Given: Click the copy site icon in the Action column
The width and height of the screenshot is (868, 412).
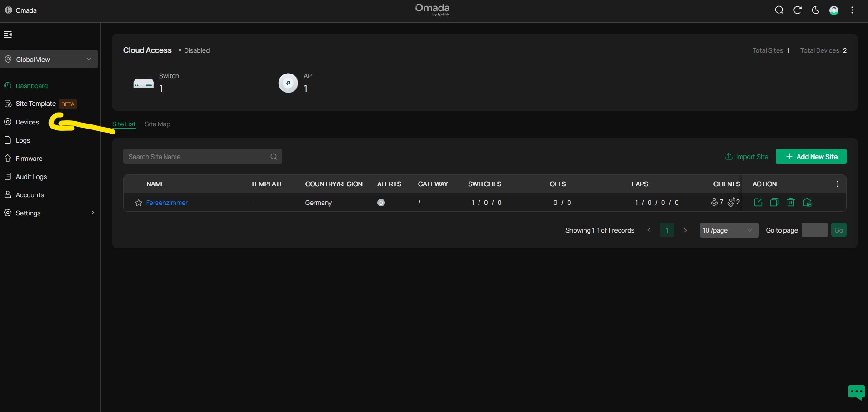Looking at the screenshot, I should tap(774, 203).
